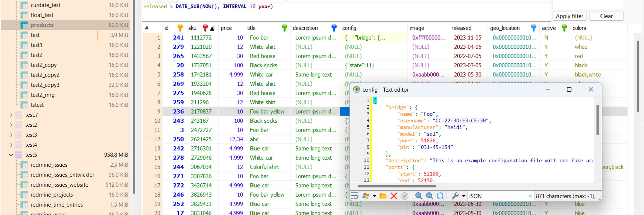Open the linebreak style dropdown arrow

(x=374, y=196)
